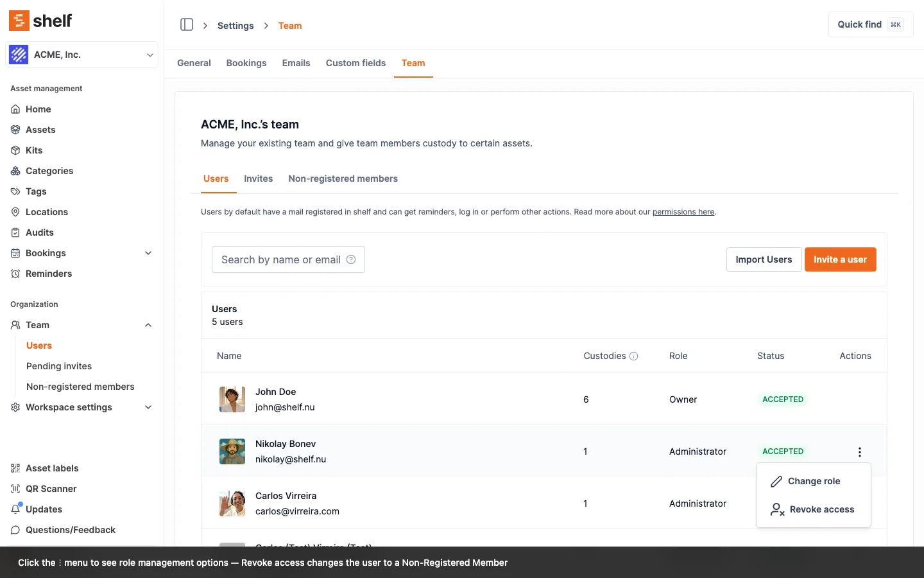Click the Custodies info icon
Screen dimensions: 924x578
coord(633,356)
